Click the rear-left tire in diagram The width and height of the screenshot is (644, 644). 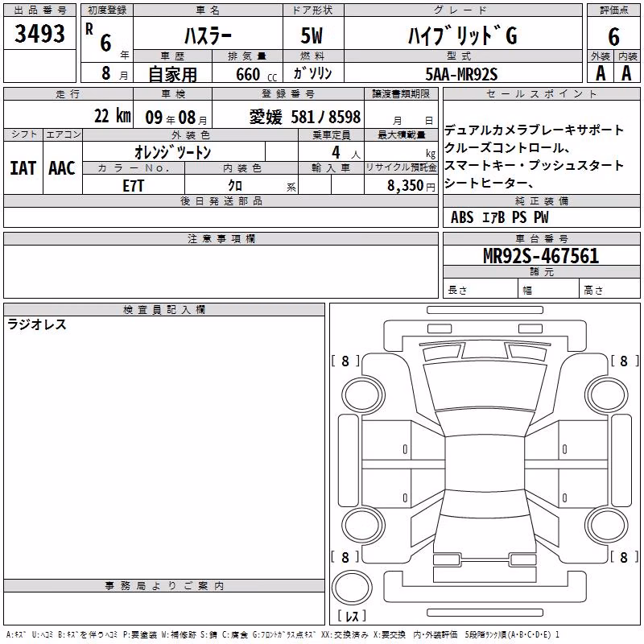tap(363, 526)
